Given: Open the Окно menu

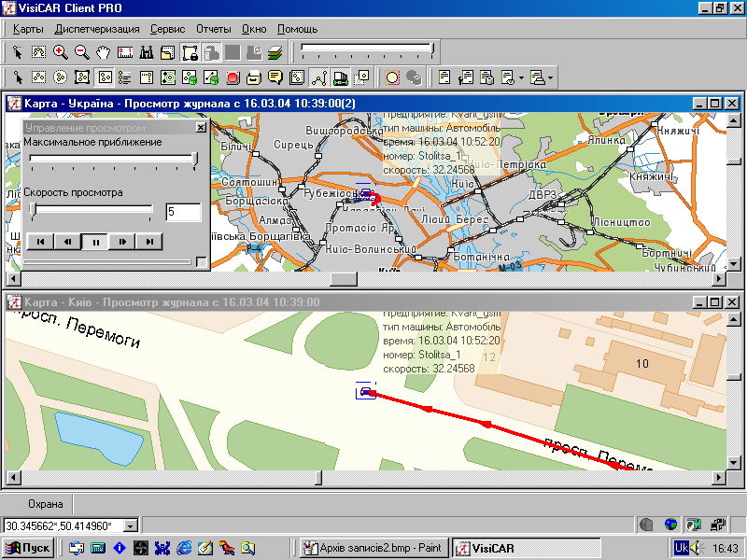Looking at the screenshot, I should 254,29.
